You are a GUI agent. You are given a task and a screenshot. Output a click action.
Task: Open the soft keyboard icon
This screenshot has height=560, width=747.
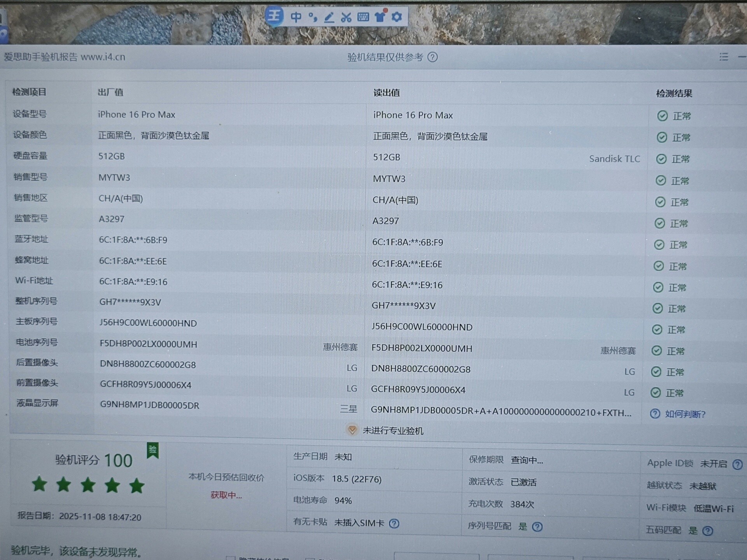(x=363, y=17)
